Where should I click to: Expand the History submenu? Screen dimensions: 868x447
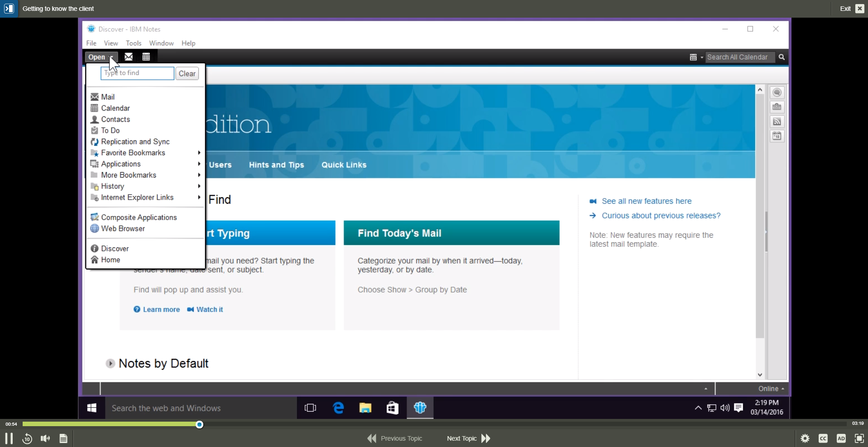[x=112, y=186]
